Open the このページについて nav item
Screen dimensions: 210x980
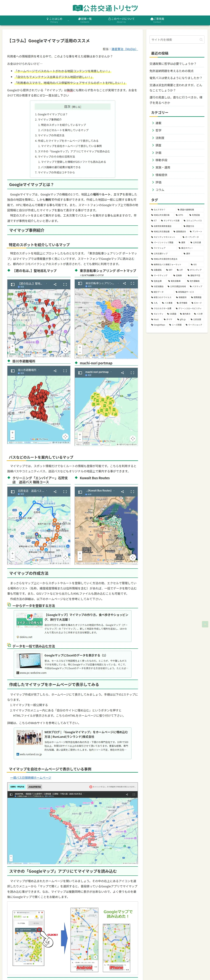pos(121,20)
